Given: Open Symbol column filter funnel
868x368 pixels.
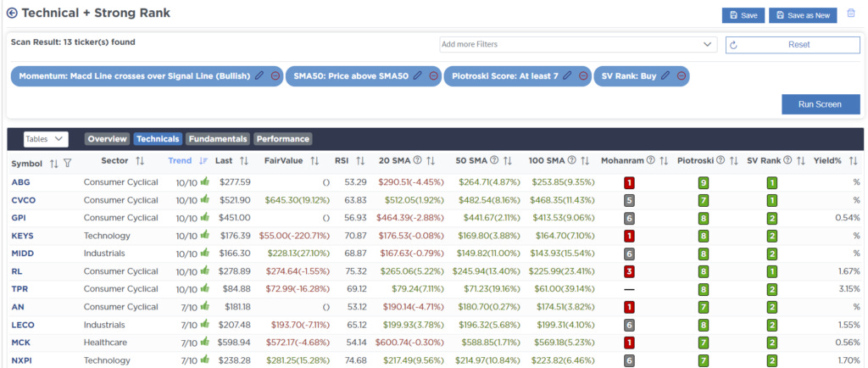Looking at the screenshot, I should tap(68, 164).
